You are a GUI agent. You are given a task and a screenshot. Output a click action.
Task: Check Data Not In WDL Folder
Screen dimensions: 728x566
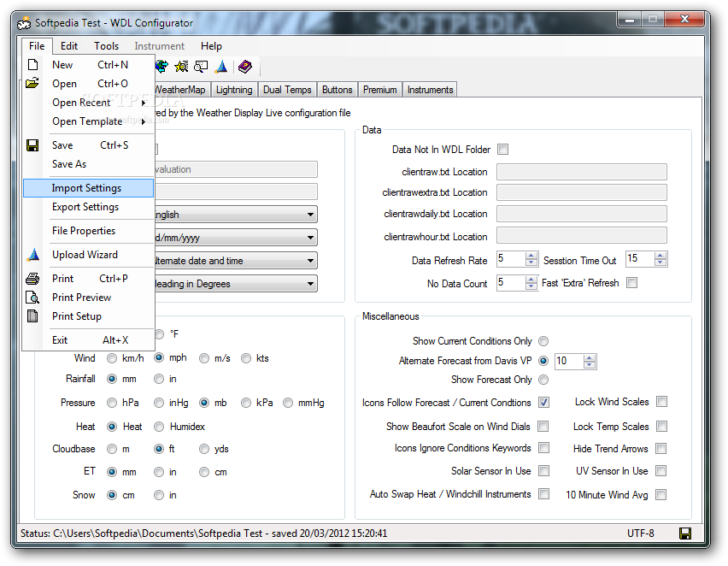click(502, 149)
